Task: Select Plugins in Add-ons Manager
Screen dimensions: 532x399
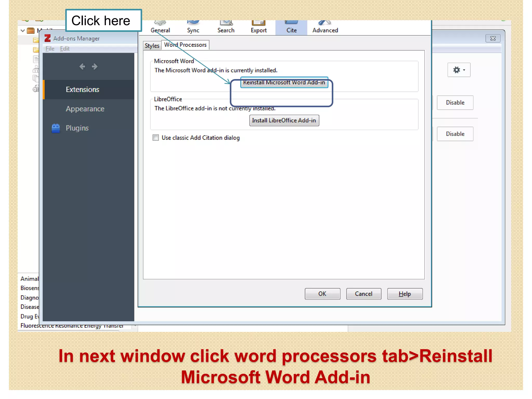Action: [89, 128]
